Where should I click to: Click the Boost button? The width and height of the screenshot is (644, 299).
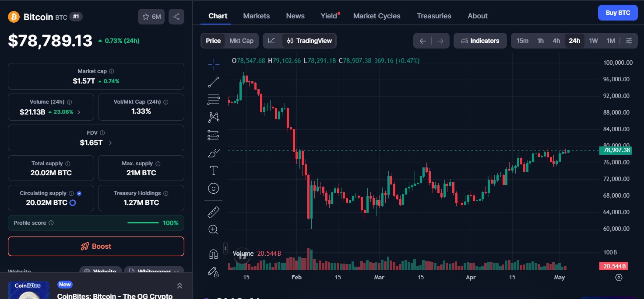(x=96, y=246)
